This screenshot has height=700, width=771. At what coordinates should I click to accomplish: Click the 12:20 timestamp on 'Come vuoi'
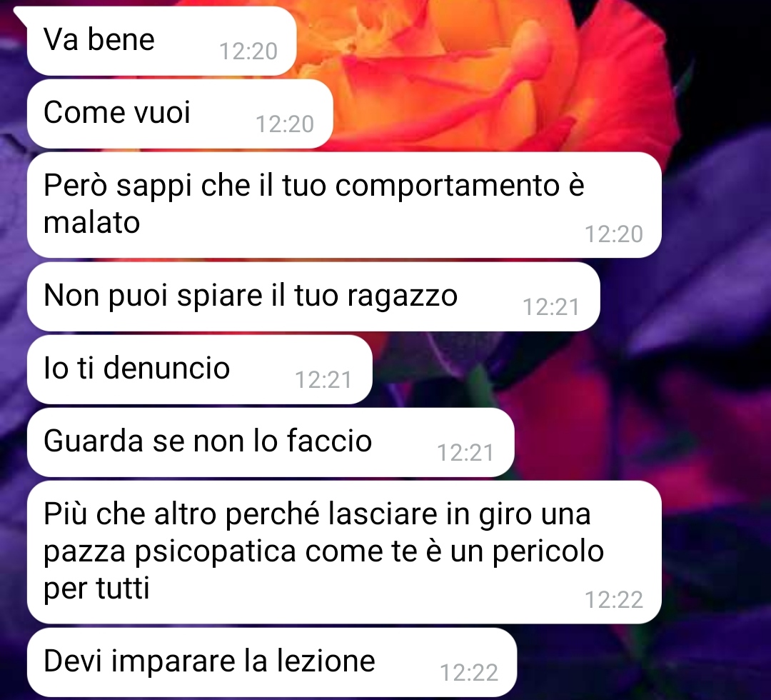point(285,124)
